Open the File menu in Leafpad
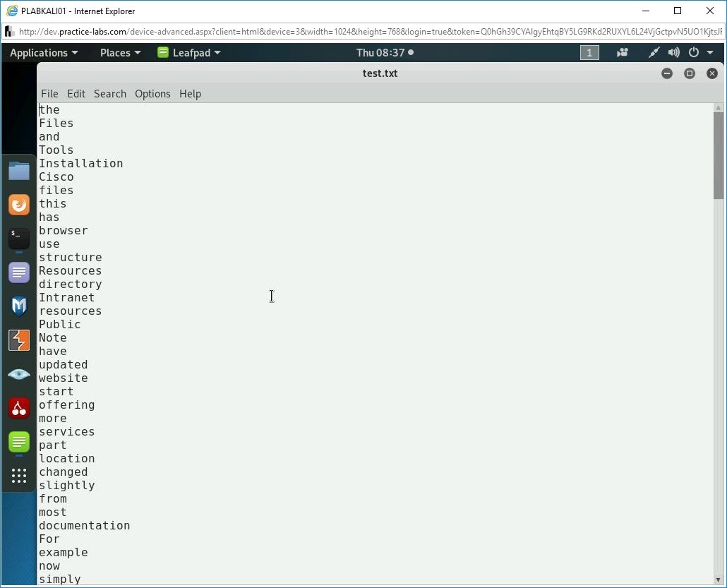Viewport: 727px width, 588px height. coord(49,94)
